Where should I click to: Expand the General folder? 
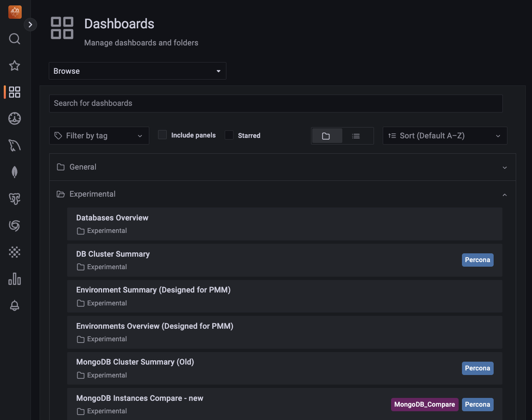click(282, 167)
